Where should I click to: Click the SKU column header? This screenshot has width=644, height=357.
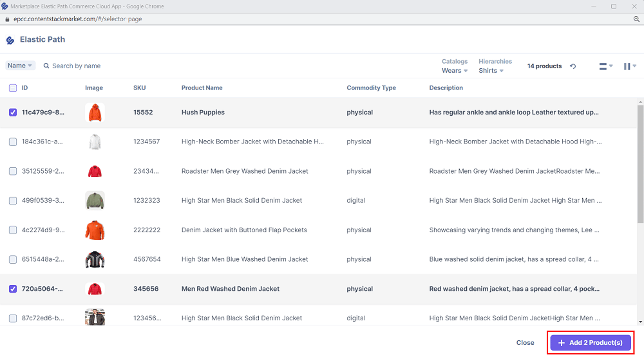click(140, 88)
